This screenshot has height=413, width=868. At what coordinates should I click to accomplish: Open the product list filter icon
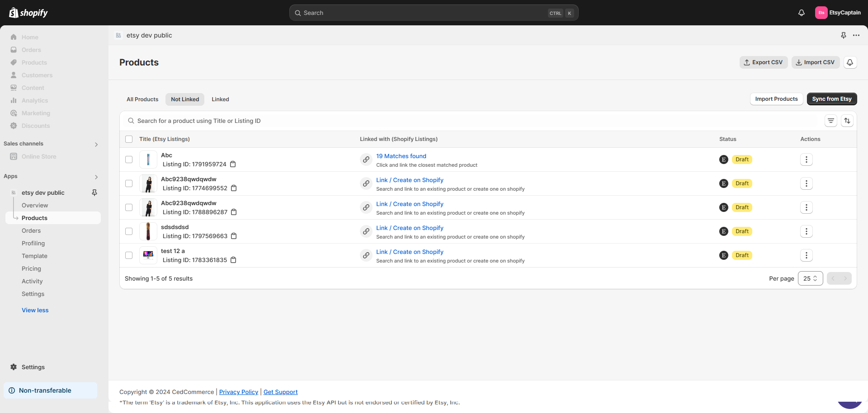pos(831,121)
